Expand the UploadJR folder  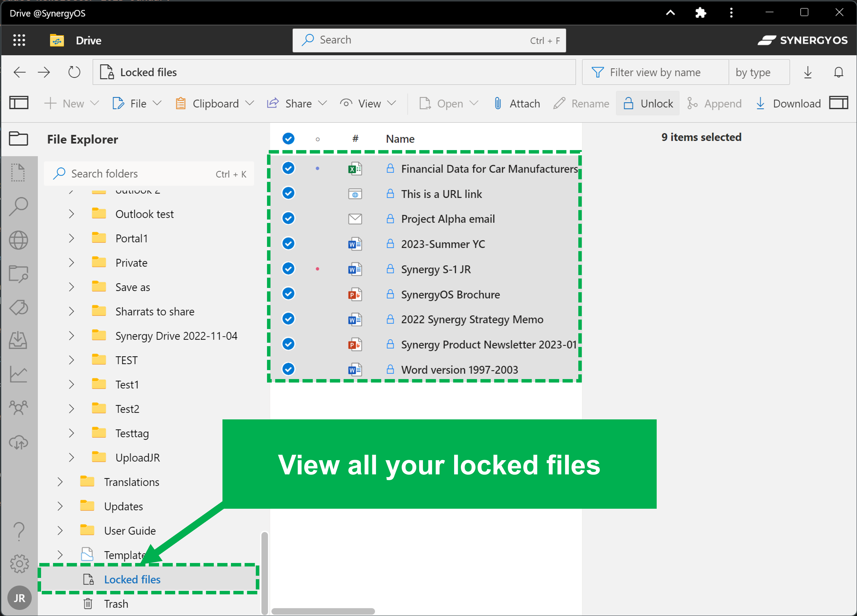coord(71,457)
